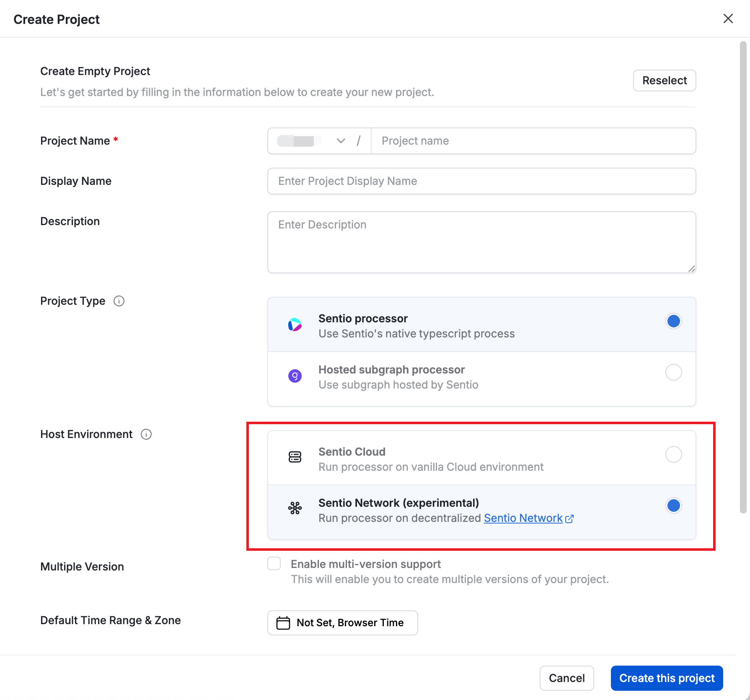The width and height of the screenshot is (750, 700).
Task: Open the Not Set, Browser Time picker
Action: (x=342, y=623)
